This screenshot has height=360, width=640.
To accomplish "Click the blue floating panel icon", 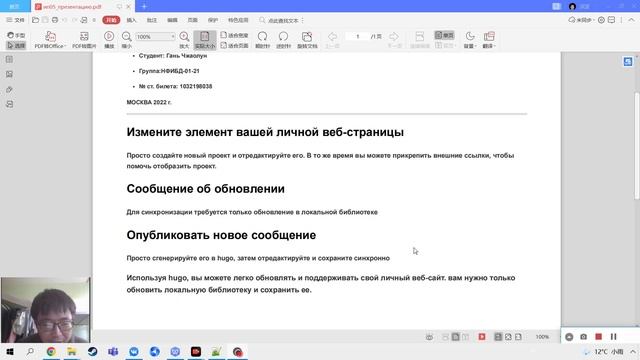I will [628, 61].
